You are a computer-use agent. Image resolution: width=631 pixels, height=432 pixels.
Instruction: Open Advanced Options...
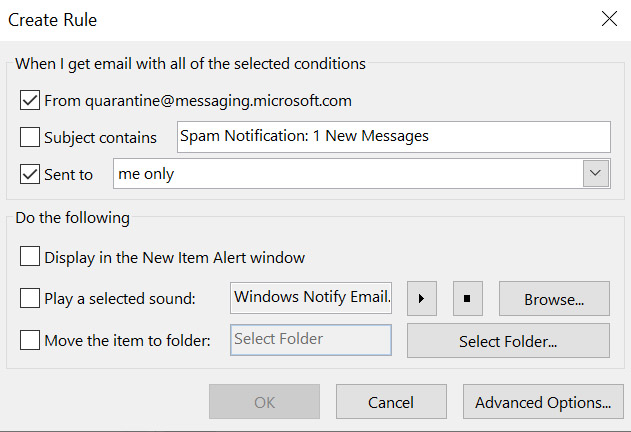[x=543, y=401]
